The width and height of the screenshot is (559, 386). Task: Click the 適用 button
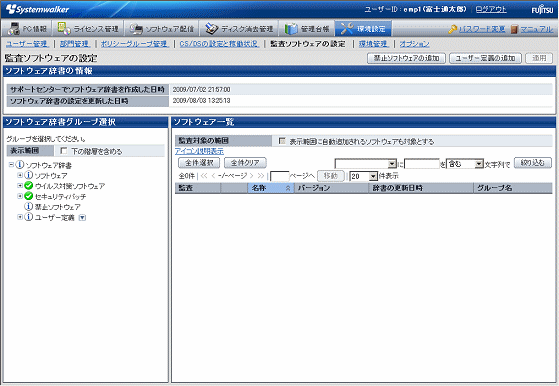pyautogui.click(x=539, y=58)
